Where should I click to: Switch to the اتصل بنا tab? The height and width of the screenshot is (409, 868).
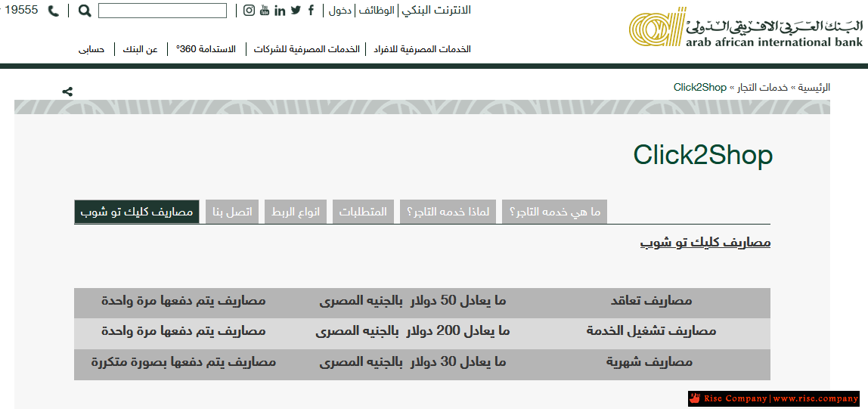coord(232,212)
